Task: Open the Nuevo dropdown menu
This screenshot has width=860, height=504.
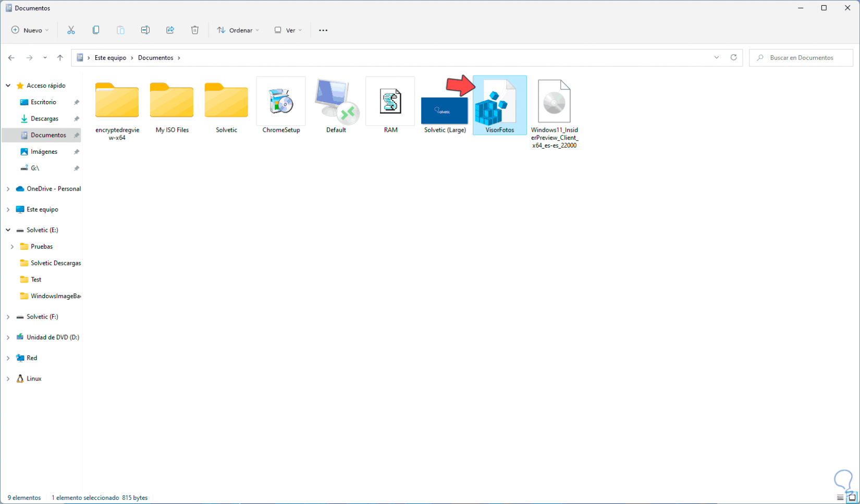Action: pyautogui.click(x=30, y=30)
